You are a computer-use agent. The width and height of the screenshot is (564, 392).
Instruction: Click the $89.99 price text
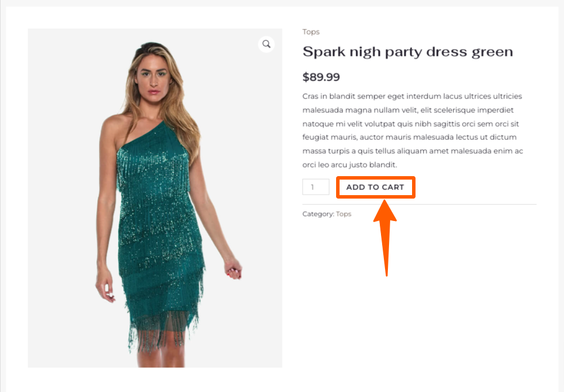click(x=321, y=77)
